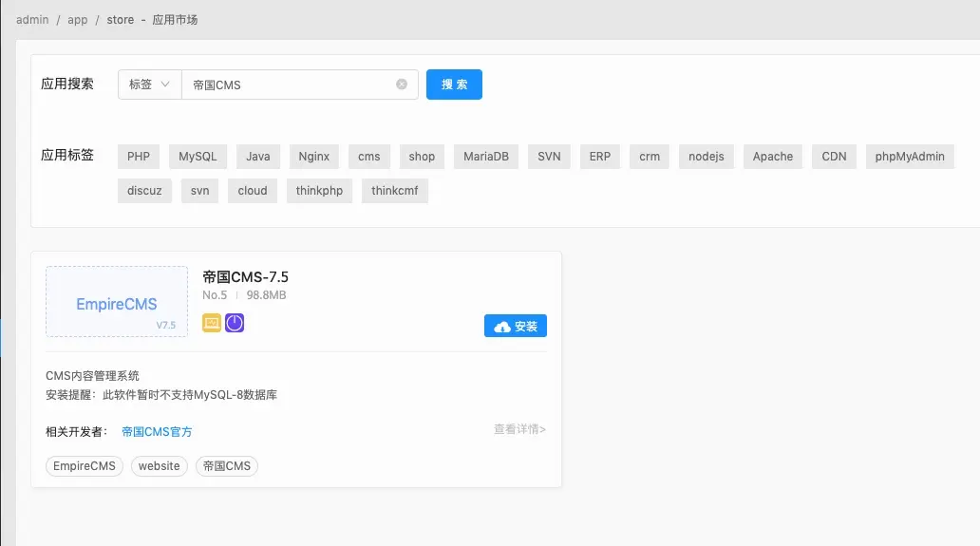Click the No.5 ranking text
The height and width of the screenshot is (546, 980).
[x=215, y=295]
